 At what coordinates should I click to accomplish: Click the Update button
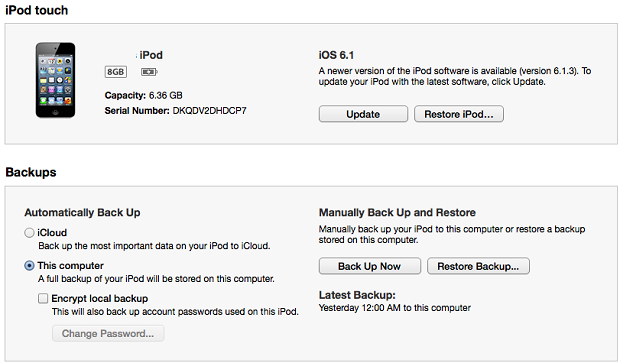(363, 114)
